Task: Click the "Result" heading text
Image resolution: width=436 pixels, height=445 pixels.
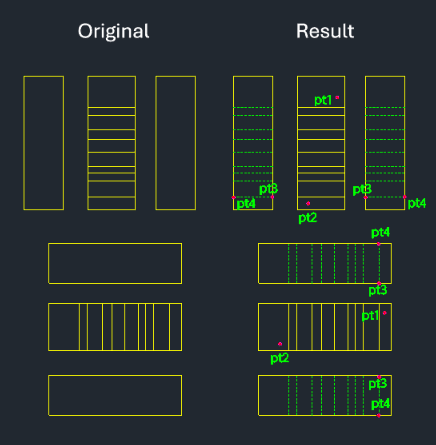Action: click(x=325, y=31)
